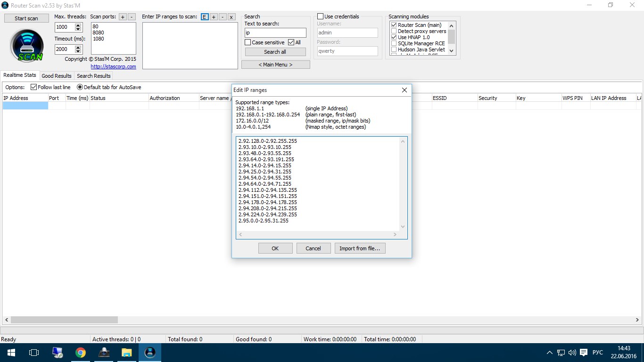Enable Use credentials checkbox
Screen dimensions: 644x362
(x=320, y=16)
